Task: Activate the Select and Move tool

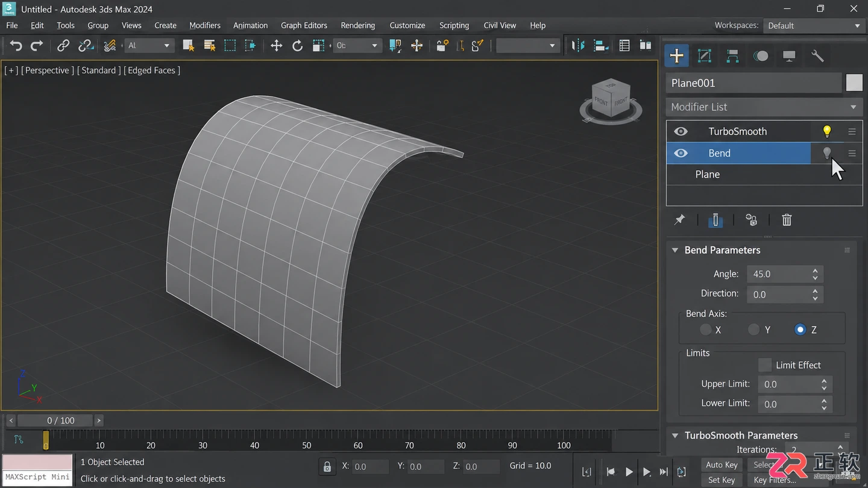Action: click(x=276, y=46)
